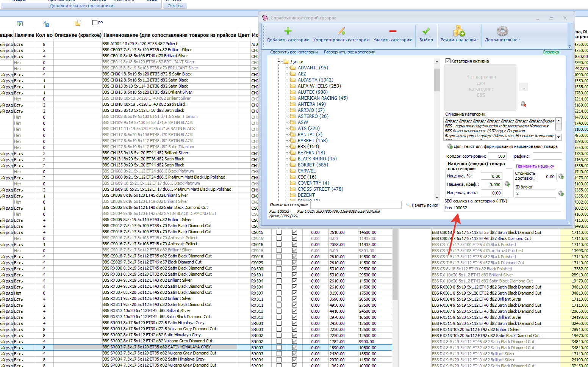Click the gear icon for Дополнительно
The width and height of the screenshot is (588, 367).
tap(502, 31)
